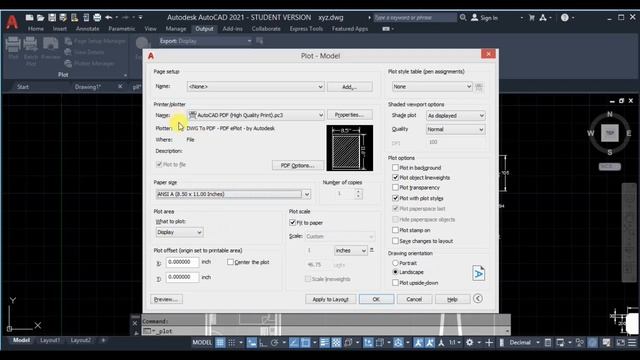Check Center the plot option
The height and width of the screenshot is (360, 640).
pos(230,262)
